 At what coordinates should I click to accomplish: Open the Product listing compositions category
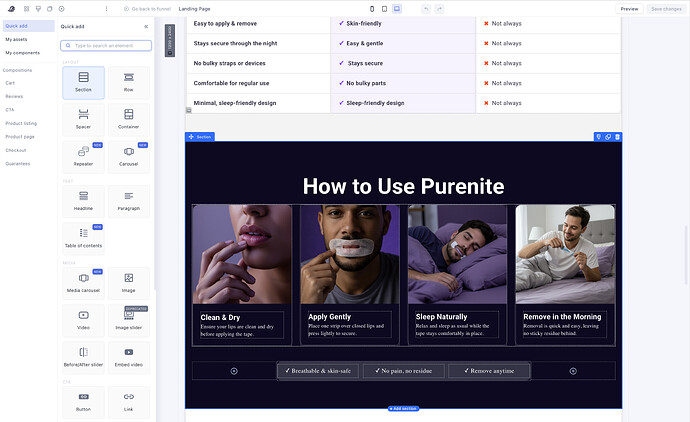[21, 124]
